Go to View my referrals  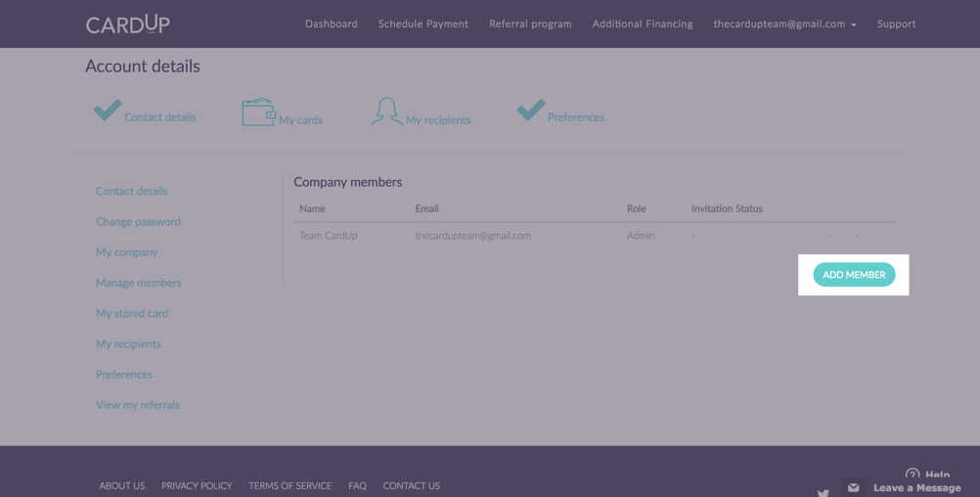[x=138, y=405]
